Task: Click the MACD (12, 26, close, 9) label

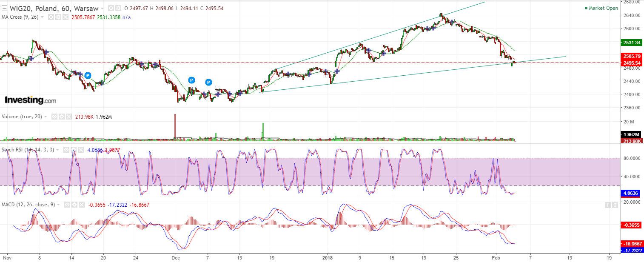Action: click(28, 205)
